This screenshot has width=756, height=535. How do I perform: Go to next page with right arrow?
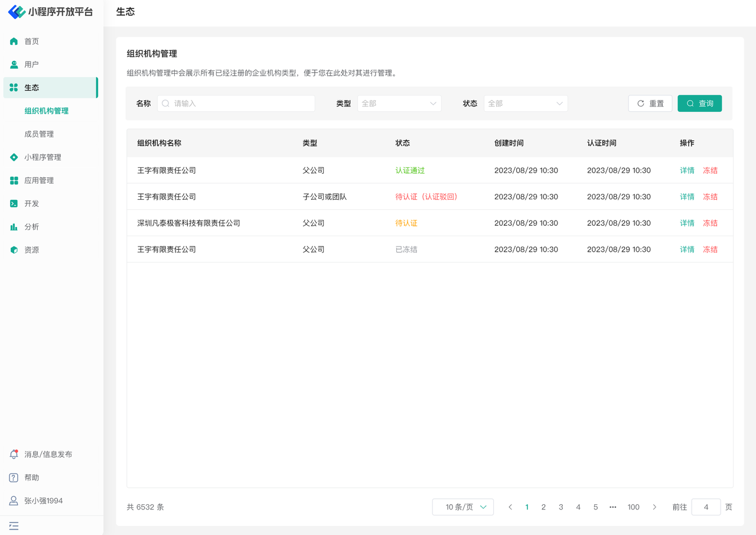(x=654, y=507)
